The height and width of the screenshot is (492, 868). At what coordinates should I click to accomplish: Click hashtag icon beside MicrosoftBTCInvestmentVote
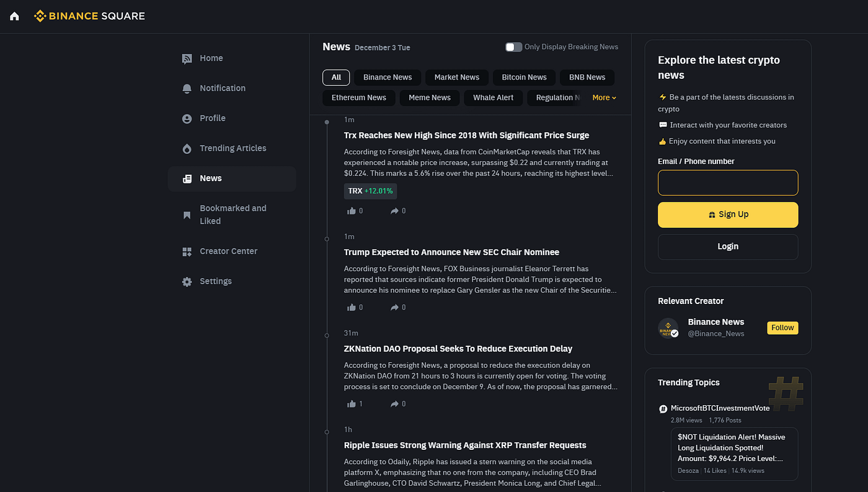tap(663, 408)
